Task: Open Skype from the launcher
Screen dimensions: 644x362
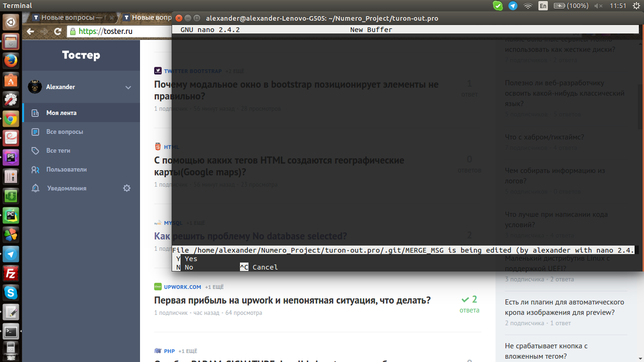Action: click(x=11, y=293)
